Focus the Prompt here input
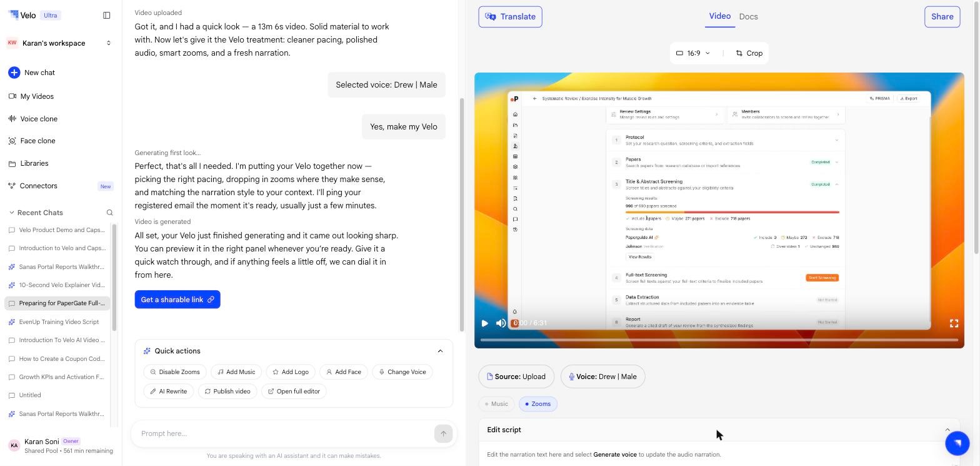This screenshot has height=466, width=980. pyautogui.click(x=284, y=433)
